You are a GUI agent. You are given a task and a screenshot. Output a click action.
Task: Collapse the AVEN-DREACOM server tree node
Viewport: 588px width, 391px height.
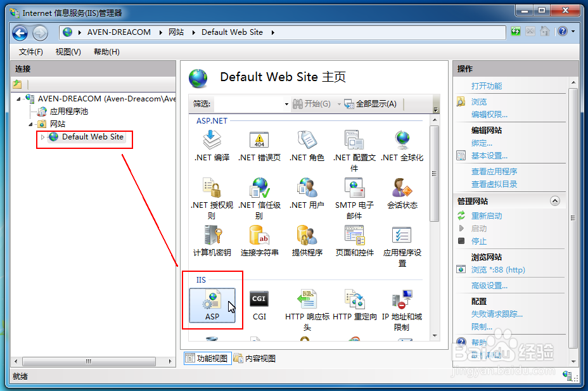[18, 99]
